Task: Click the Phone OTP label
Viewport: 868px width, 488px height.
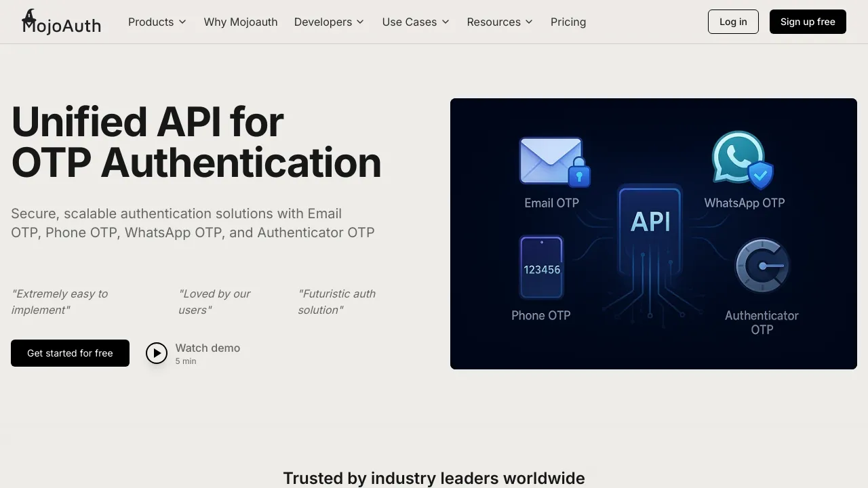Action: coord(541,315)
